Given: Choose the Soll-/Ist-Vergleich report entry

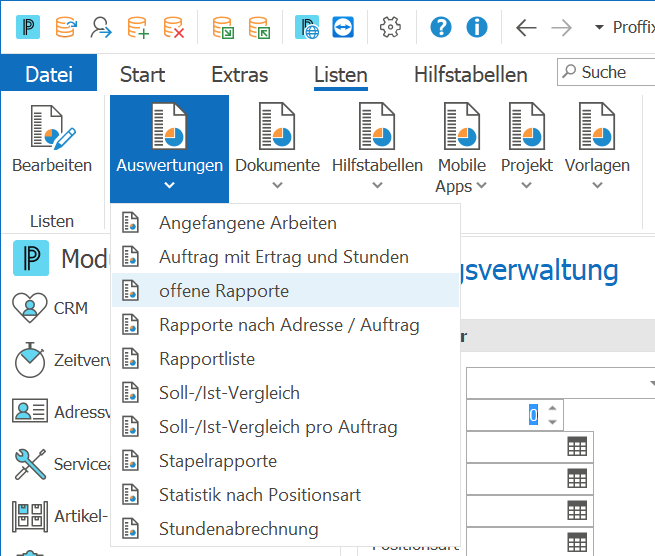Looking at the screenshot, I should pyautogui.click(x=285, y=393).
